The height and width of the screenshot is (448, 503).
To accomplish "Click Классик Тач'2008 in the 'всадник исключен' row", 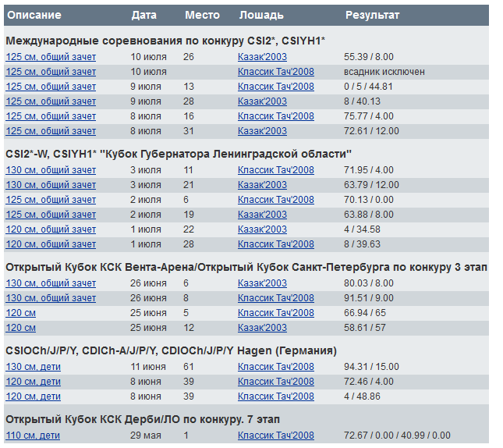I will pyautogui.click(x=275, y=72).
